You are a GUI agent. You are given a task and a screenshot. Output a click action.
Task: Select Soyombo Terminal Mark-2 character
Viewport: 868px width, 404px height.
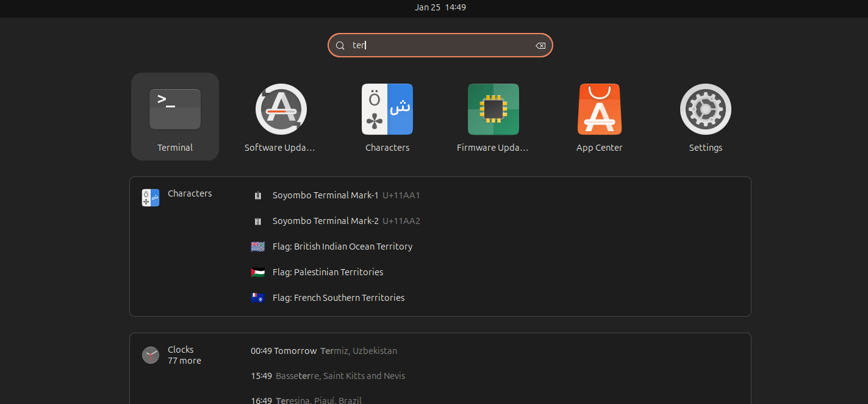[x=325, y=221]
